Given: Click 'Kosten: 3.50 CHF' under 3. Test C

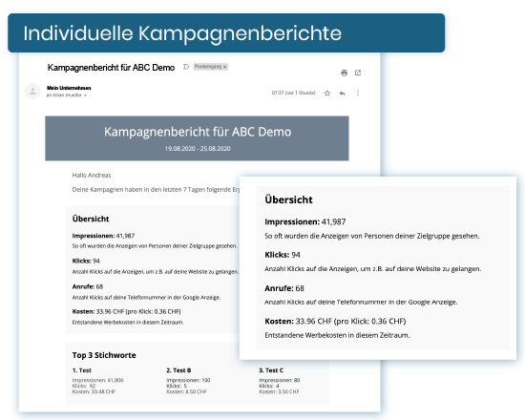Looking at the screenshot, I should (x=279, y=391).
